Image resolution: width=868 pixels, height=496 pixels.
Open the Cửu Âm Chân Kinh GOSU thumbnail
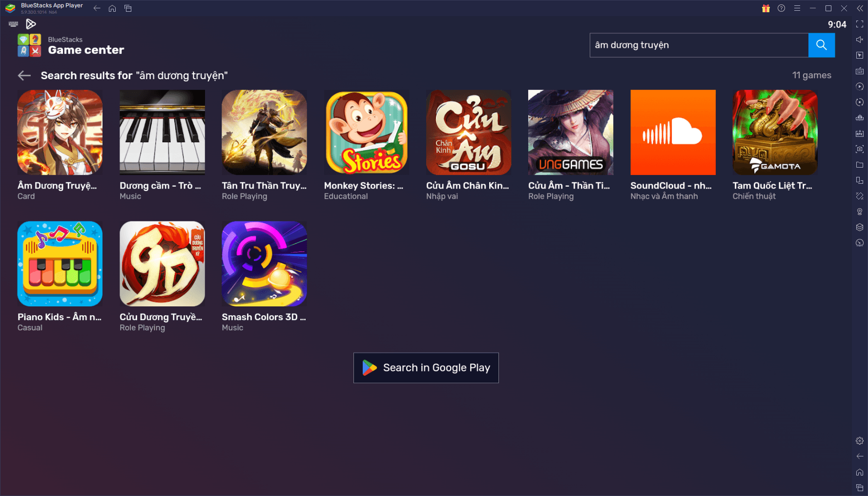[469, 132]
